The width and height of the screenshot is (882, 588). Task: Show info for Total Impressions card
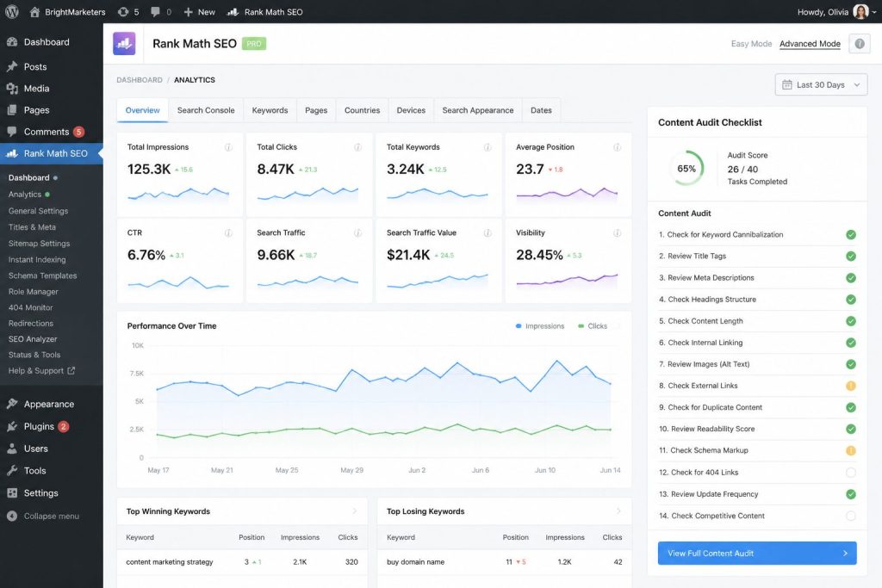(228, 147)
